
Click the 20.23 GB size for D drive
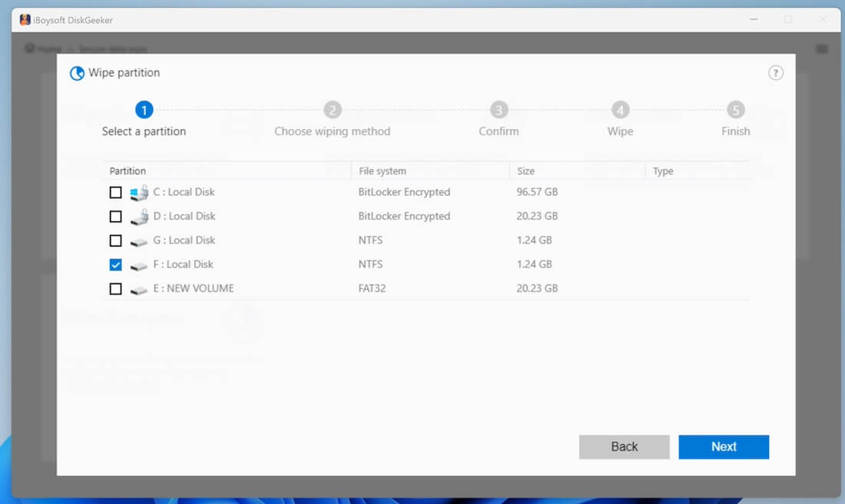click(537, 216)
